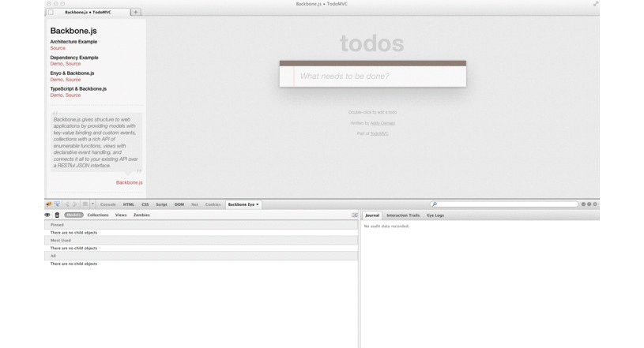The image size is (644, 348).
Task: Click second round Firebug window button
Action: pyautogui.click(x=589, y=204)
